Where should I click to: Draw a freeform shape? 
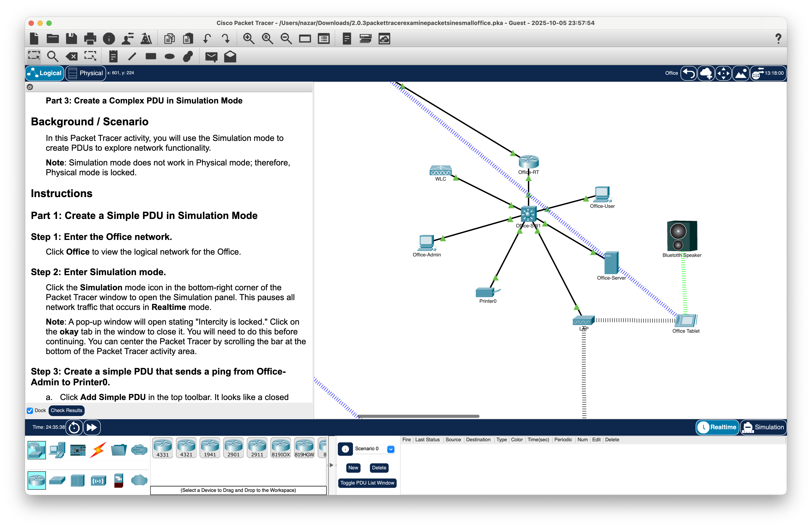tap(188, 56)
